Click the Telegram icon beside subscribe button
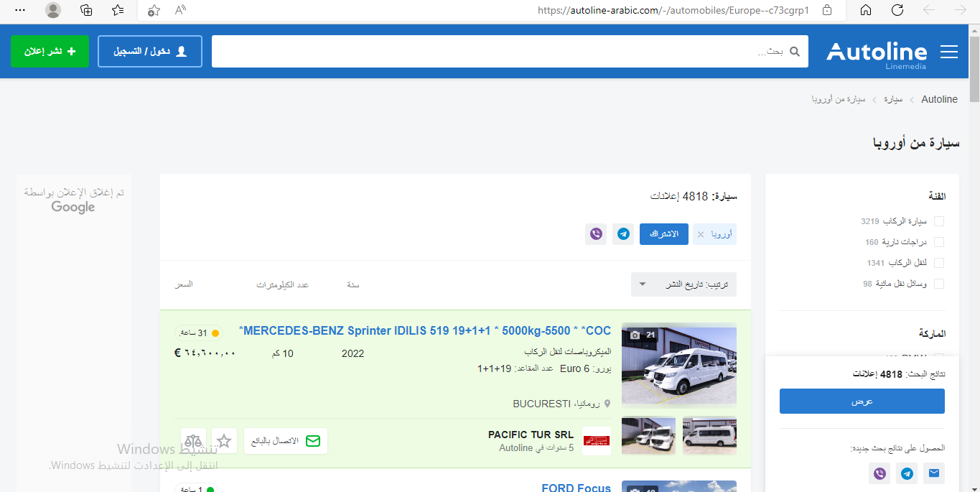Image resolution: width=980 pixels, height=492 pixels. click(x=623, y=234)
